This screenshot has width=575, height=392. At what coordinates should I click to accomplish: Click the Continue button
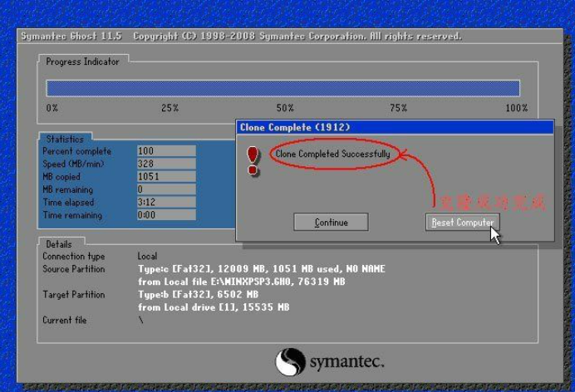(331, 222)
